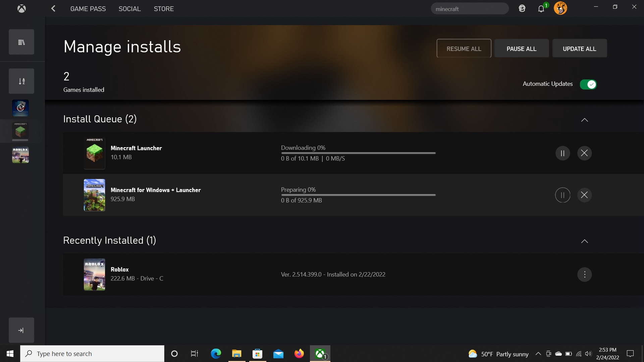Expand the sidebar with arrow icon
Image resolution: width=644 pixels, height=362 pixels.
click(x=21, y=330)
